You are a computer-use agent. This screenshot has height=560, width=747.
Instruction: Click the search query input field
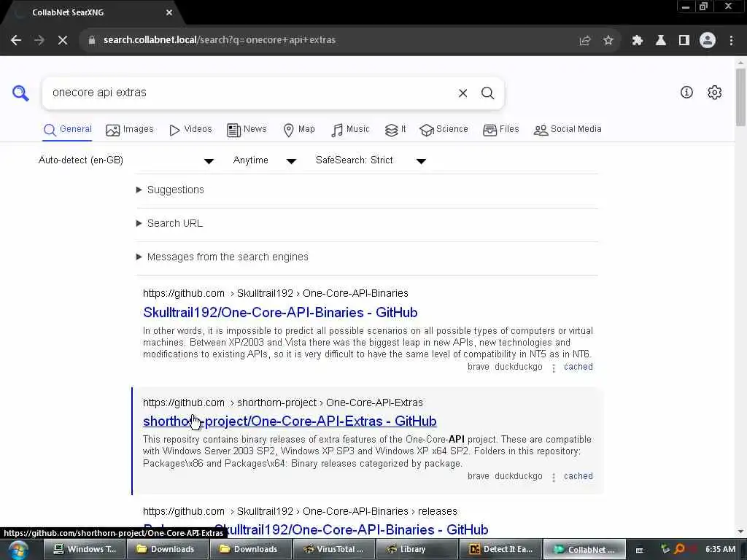(x=252, y=93)
